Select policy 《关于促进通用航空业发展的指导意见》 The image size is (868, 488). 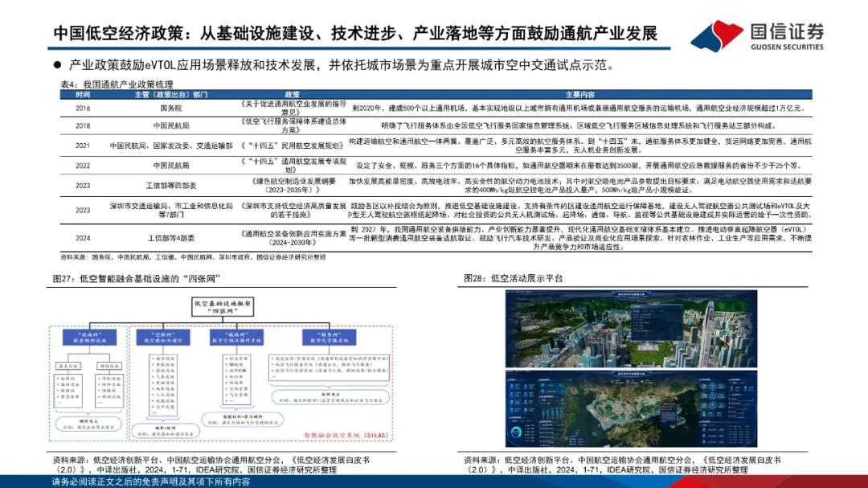[x=293, y=108]
